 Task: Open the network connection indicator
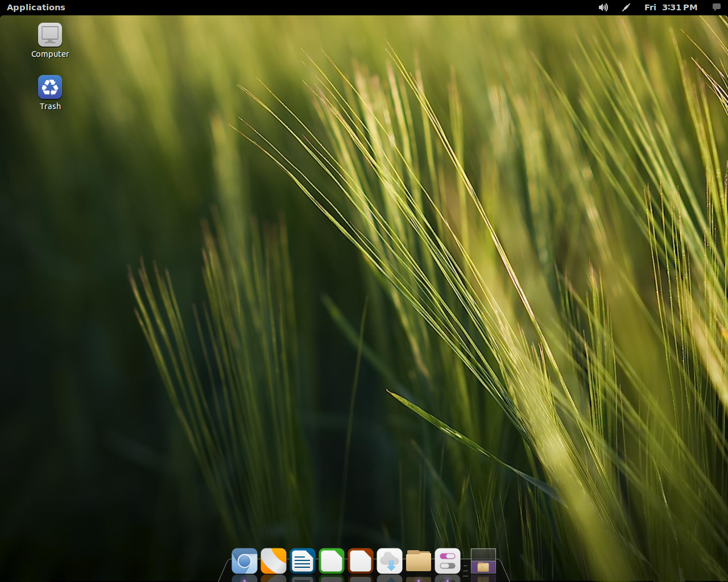[626, 7]
